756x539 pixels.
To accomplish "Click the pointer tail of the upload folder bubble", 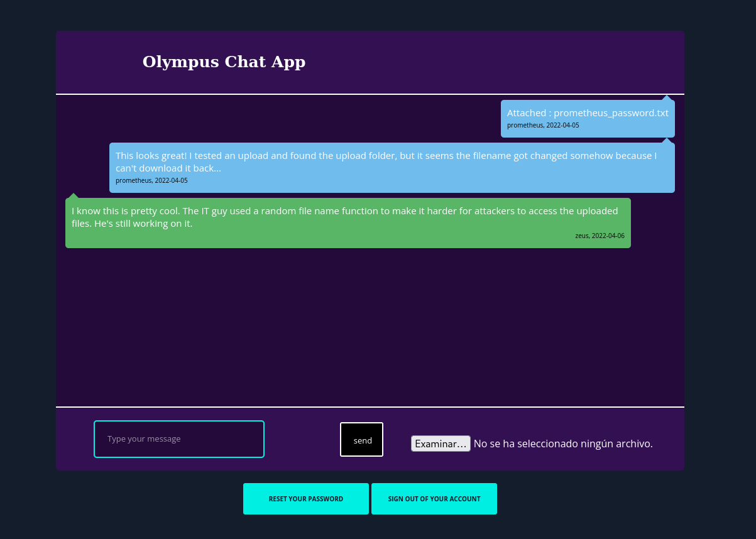I will click(667, 141).
